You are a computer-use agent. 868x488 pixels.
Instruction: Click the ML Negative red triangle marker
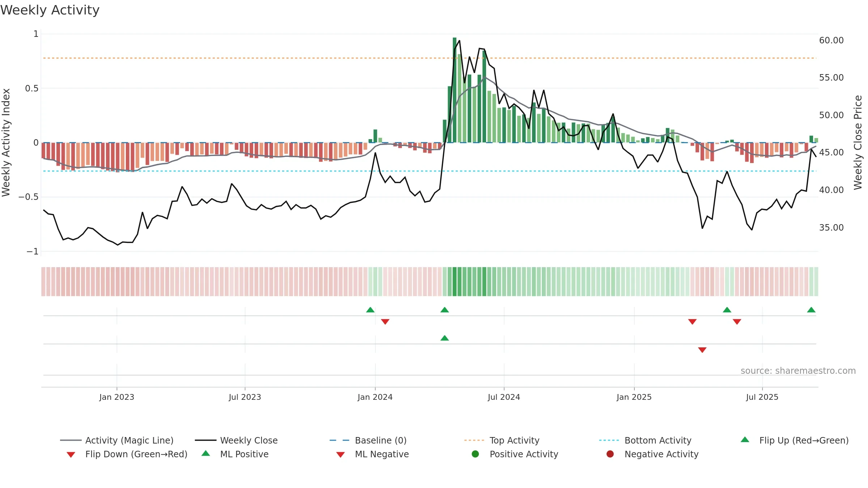coord(702,350)
